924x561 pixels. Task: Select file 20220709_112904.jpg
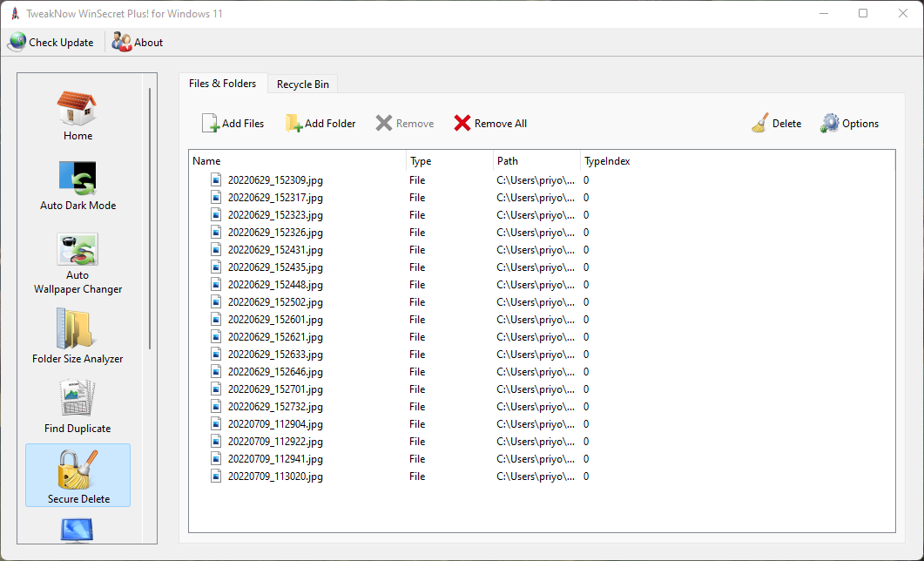coord(275,424)
